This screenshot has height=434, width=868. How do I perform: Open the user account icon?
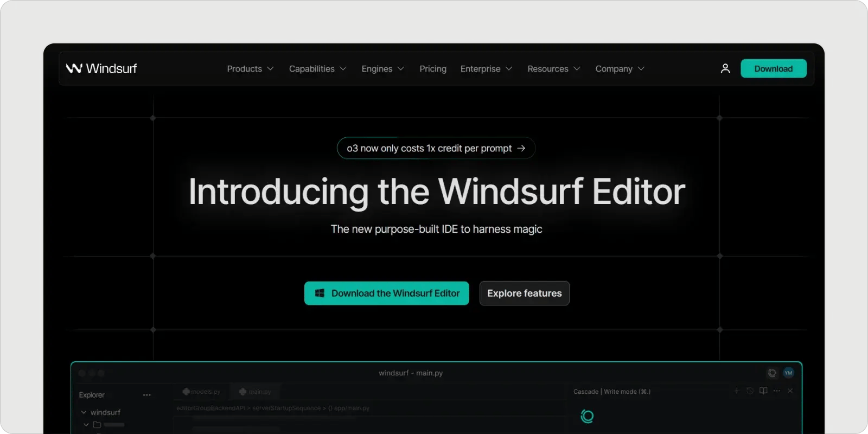[x=725, y=68]
